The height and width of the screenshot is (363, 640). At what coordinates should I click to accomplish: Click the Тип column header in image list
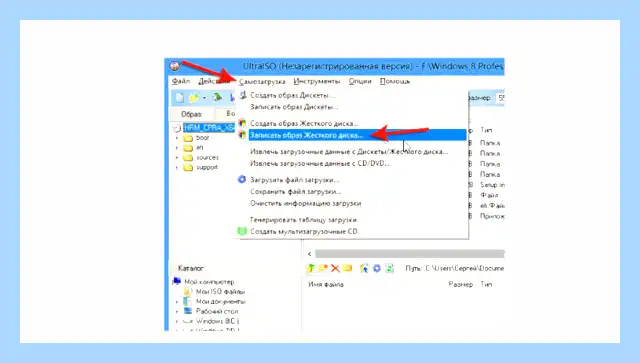point(486,130)
